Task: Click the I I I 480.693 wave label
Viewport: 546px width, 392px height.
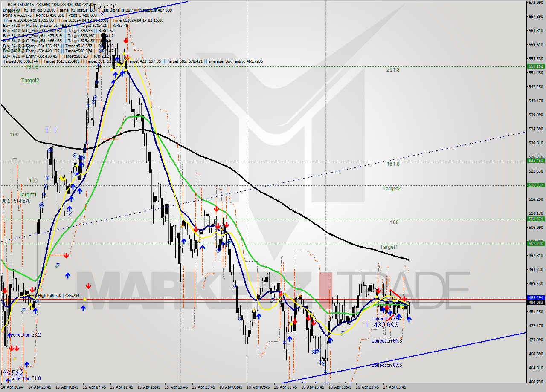Action: (x=380, y=325)
